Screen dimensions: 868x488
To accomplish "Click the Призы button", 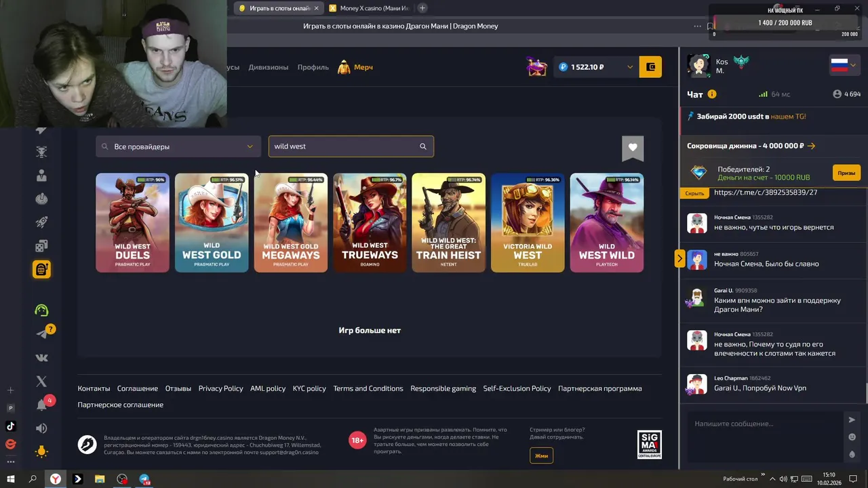I will coord(846,173).
